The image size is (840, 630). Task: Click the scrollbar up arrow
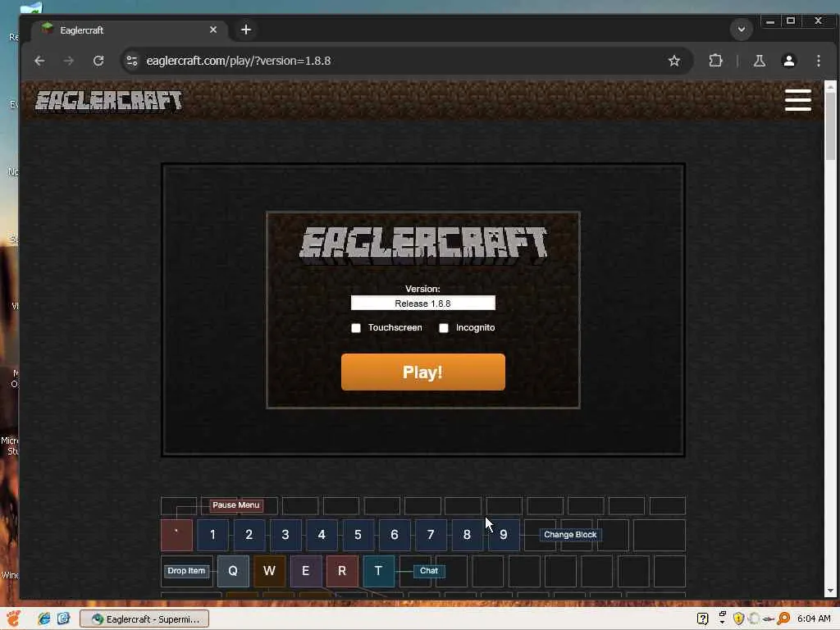(x=830, y=86)
